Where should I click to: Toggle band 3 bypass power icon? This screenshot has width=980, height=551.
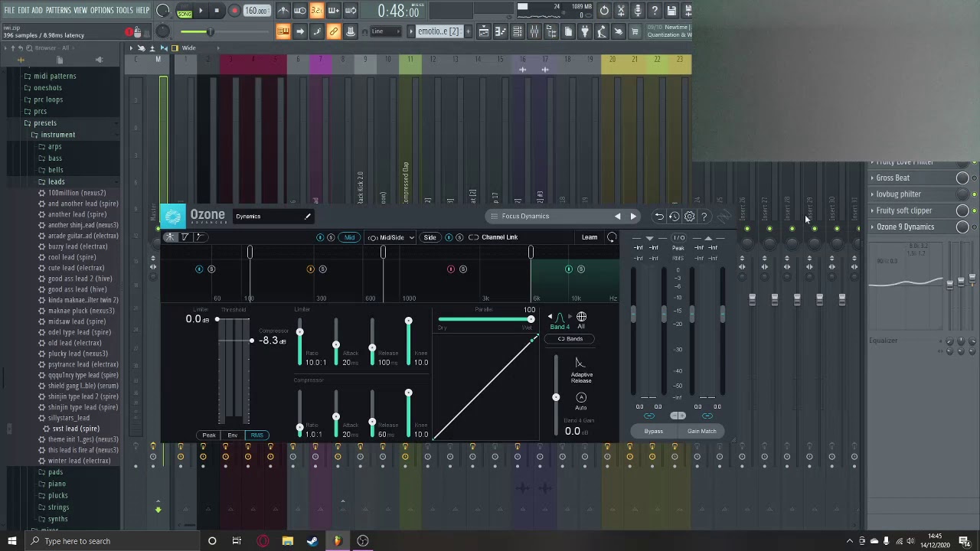coord(451,269)
